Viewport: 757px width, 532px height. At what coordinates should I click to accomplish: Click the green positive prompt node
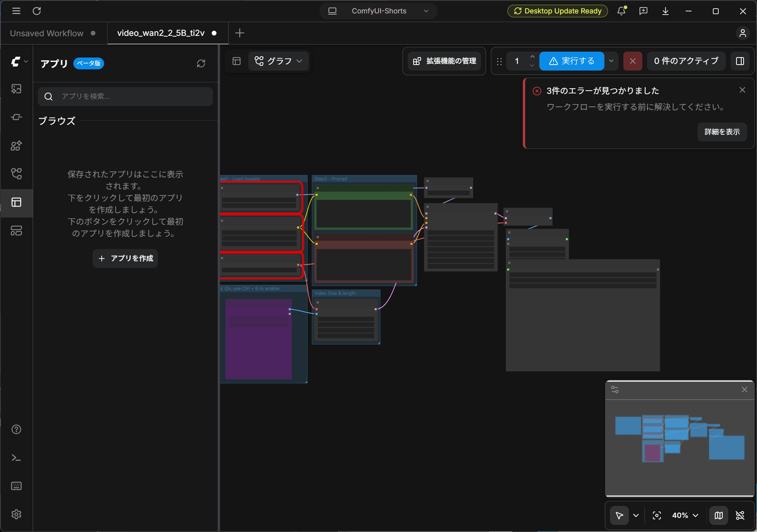pyautogui.click(x=364, y=207)
